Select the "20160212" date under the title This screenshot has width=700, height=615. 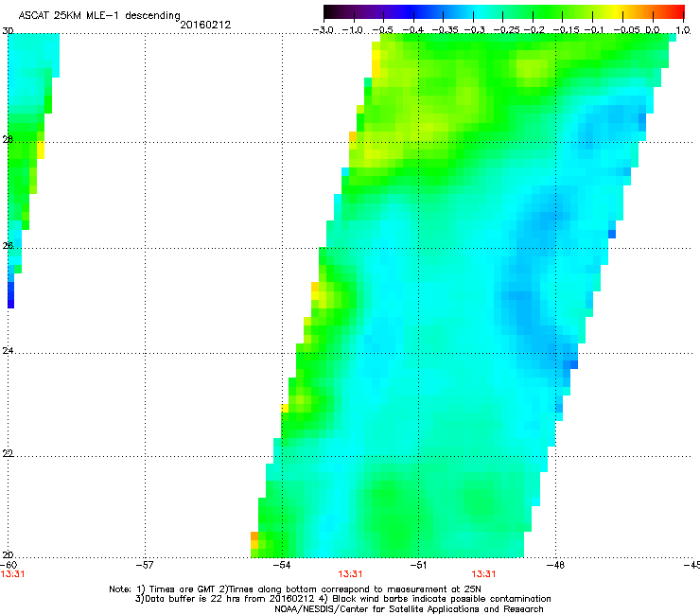[205, 25]
